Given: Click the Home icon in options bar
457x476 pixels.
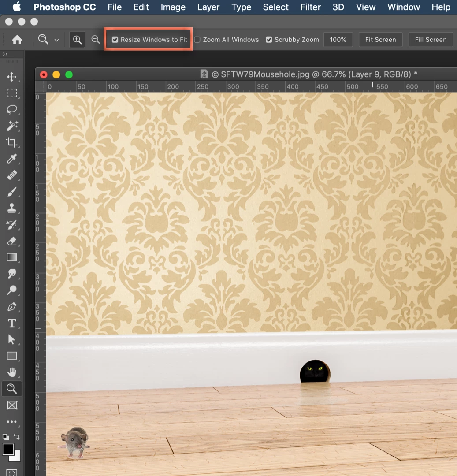Looking at the screenshot, I should point(17,40).
